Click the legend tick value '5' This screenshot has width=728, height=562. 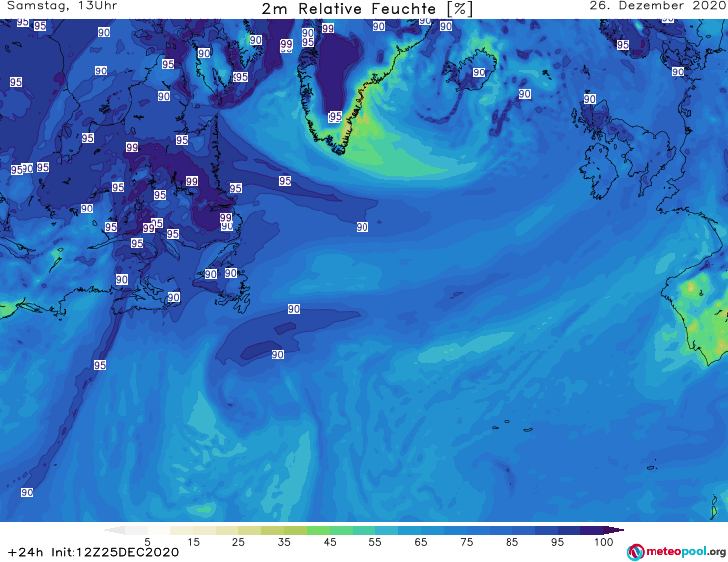click(x=147, y=542)
